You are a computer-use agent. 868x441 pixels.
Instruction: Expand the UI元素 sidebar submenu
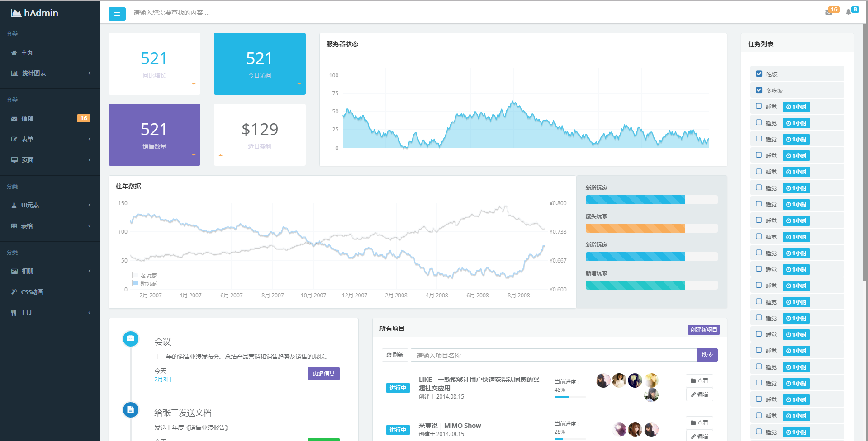pyautogui.click(x=50, y=205)
